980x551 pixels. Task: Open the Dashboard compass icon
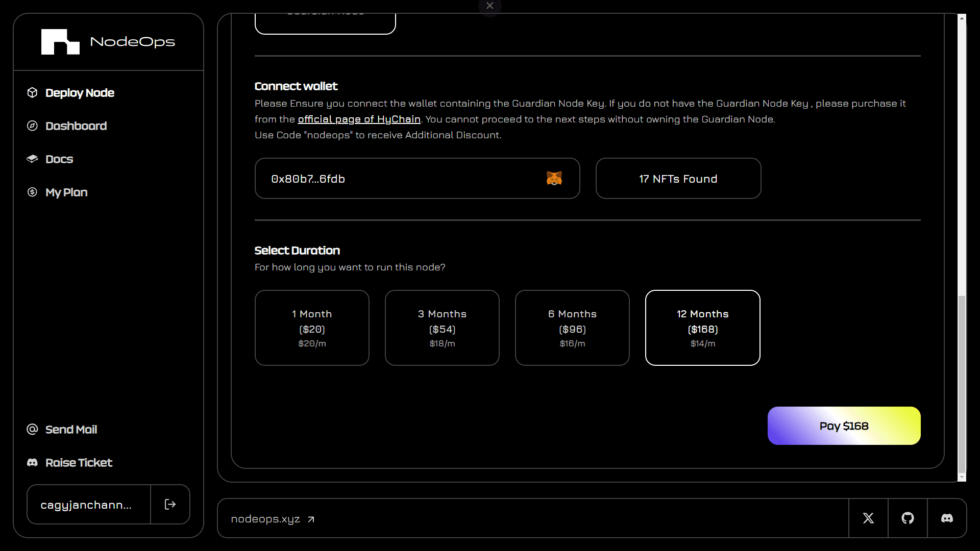click(32, 126)
